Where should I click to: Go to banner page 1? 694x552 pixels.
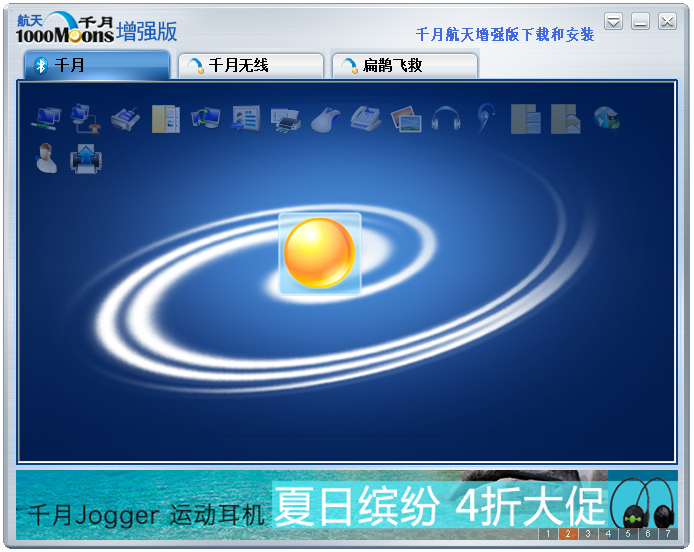pos(548,533)
